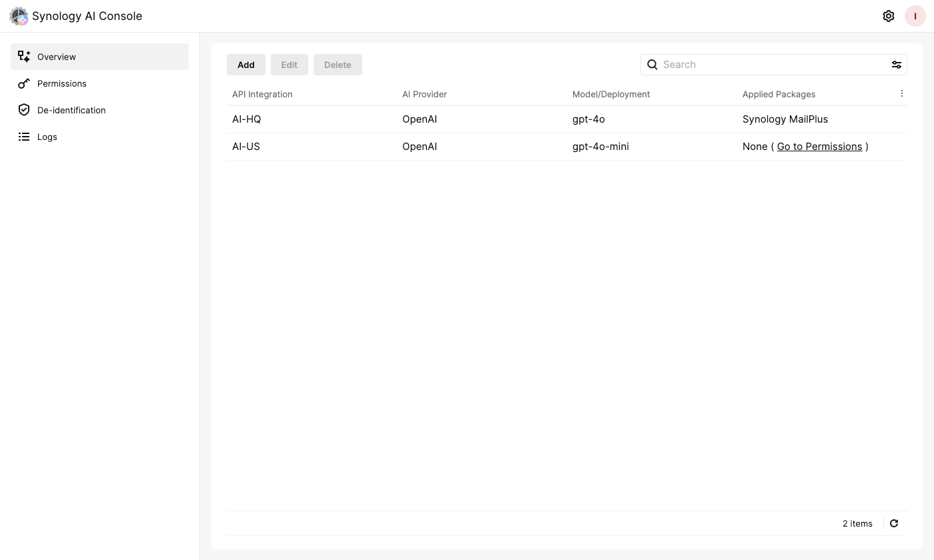Open the user account avatar menu
This screenshot has height=560, width=934.
point(915,16)
